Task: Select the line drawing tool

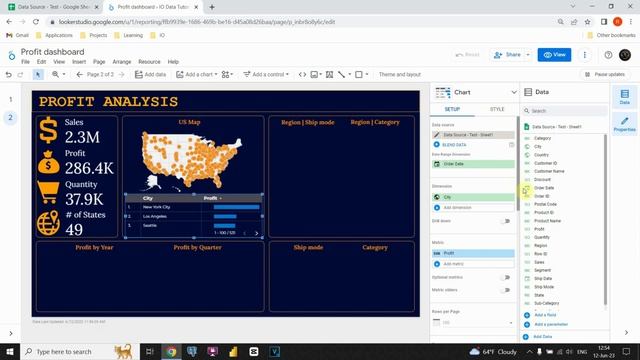Action: (x=342, y=74)
